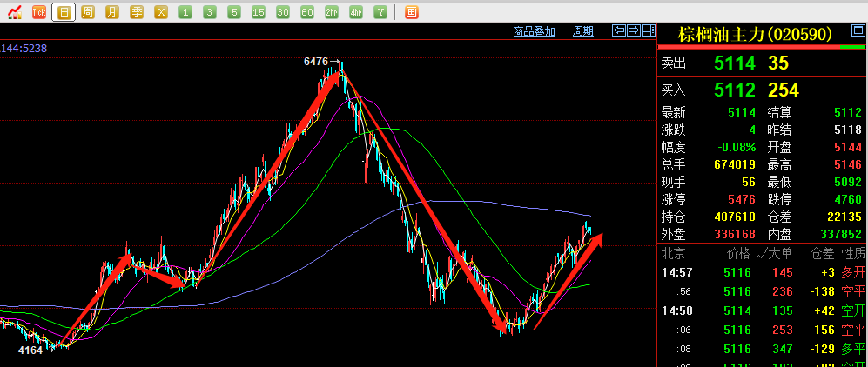
Task: Click the 买入 price 5112
Action: pyautogui.click(x=735, y=90)
